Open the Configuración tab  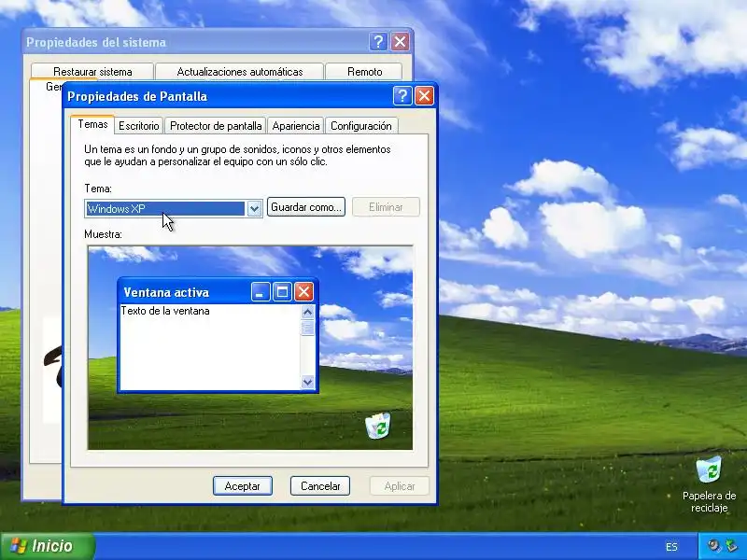click(x=361, y=126)
